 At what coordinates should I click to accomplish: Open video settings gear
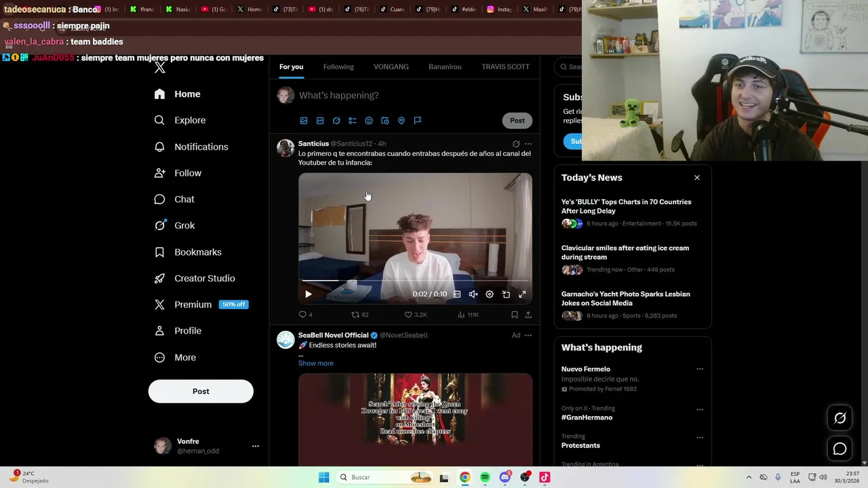[x=490, y=294]
